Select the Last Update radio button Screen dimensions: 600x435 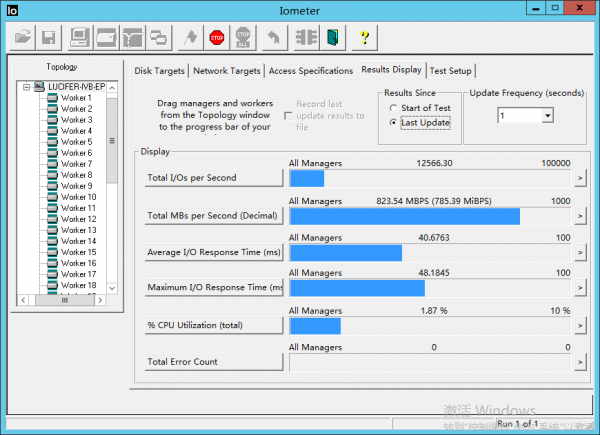[x=393, y=123]
